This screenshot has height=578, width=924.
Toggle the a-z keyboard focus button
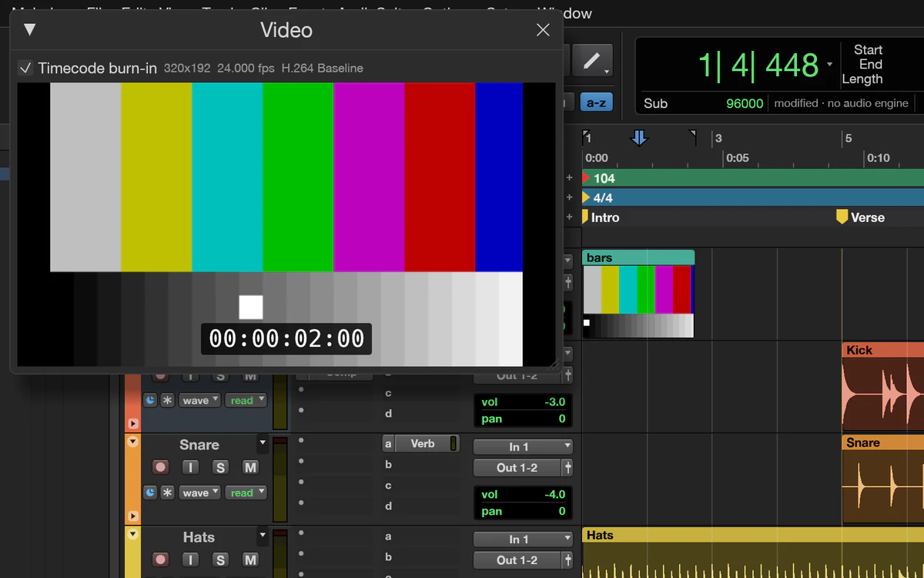pyautogui.click(x=596, y=102)
